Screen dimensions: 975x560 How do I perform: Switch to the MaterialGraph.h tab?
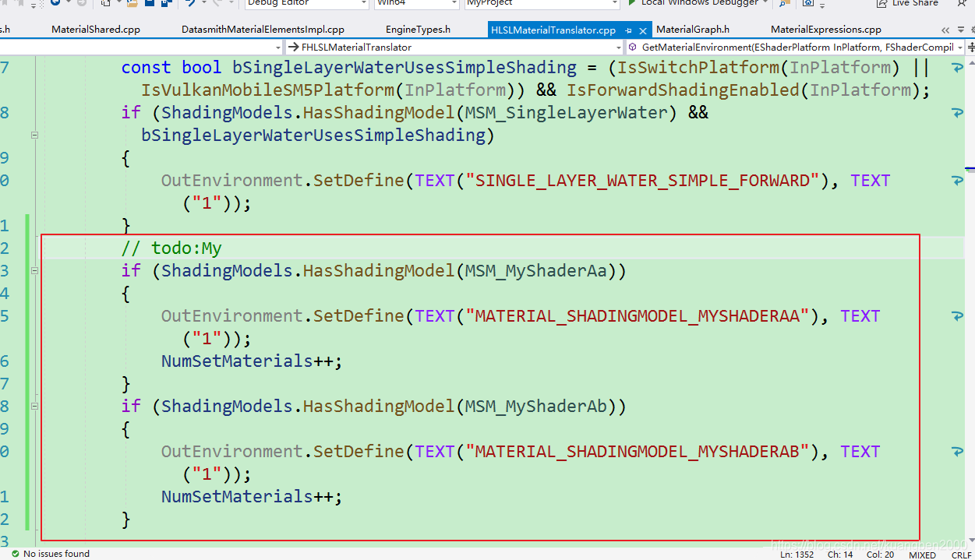pyautogui.click(x=693, y=29)
